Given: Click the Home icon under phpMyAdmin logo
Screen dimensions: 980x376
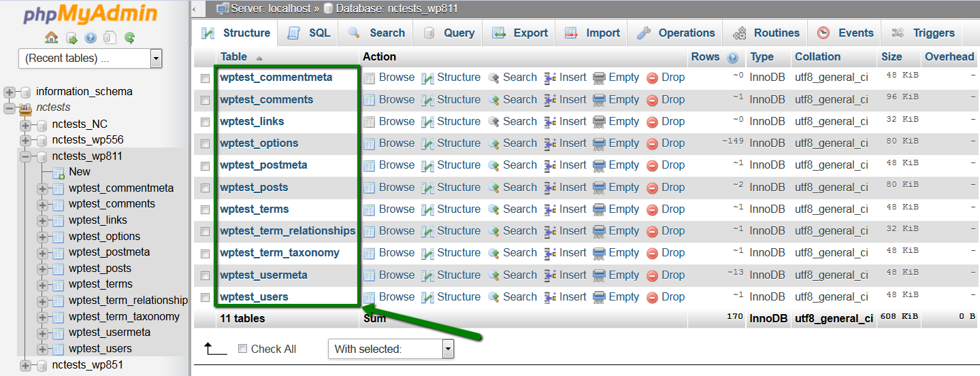Looking at the screenshot, I should (51, 37).
